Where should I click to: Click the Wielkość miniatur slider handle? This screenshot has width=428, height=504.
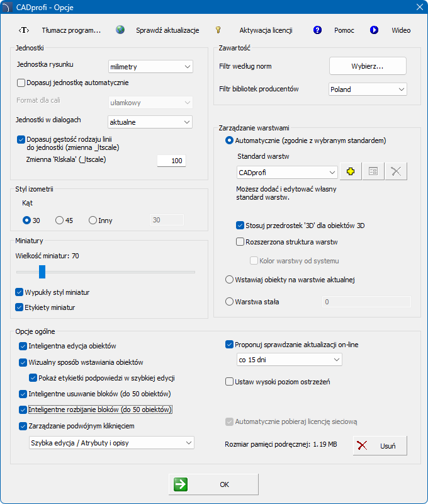42,272
